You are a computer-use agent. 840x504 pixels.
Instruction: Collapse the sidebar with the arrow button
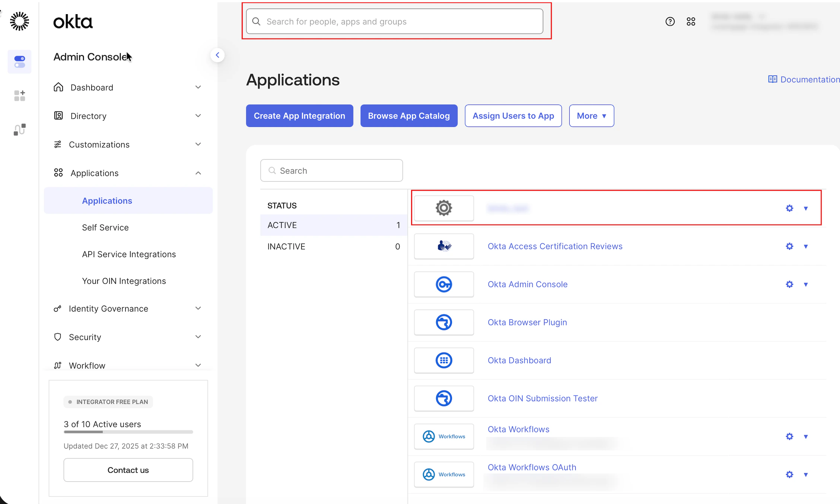(x=217, y=55)
